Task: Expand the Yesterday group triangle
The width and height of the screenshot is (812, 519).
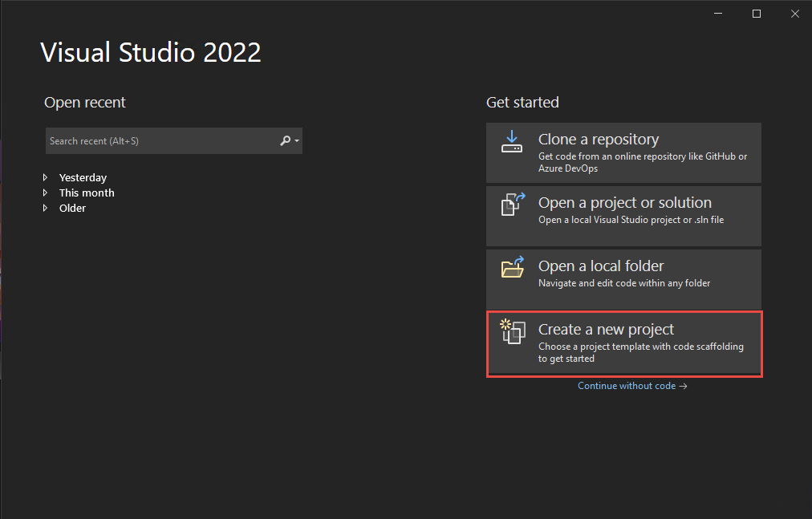Action: (x=46, y=178)
